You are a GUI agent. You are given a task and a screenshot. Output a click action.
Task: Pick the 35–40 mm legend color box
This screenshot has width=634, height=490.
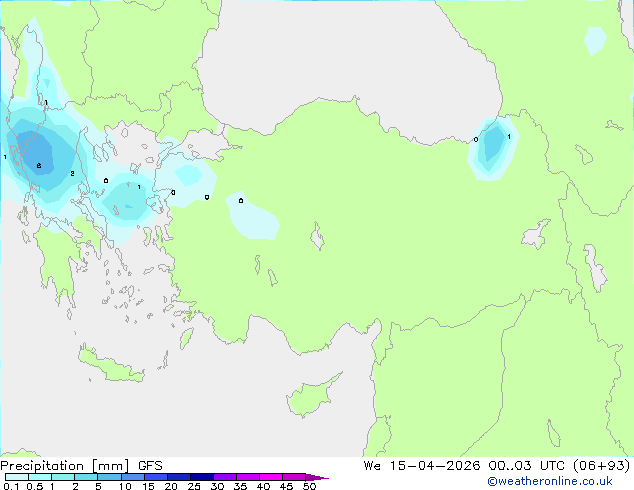click(248, 477)
